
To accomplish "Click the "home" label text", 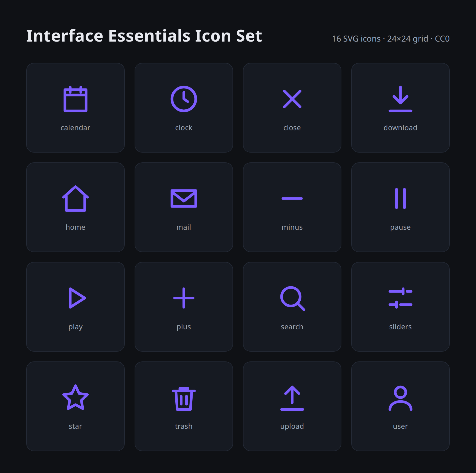I will tap(76, 227).
